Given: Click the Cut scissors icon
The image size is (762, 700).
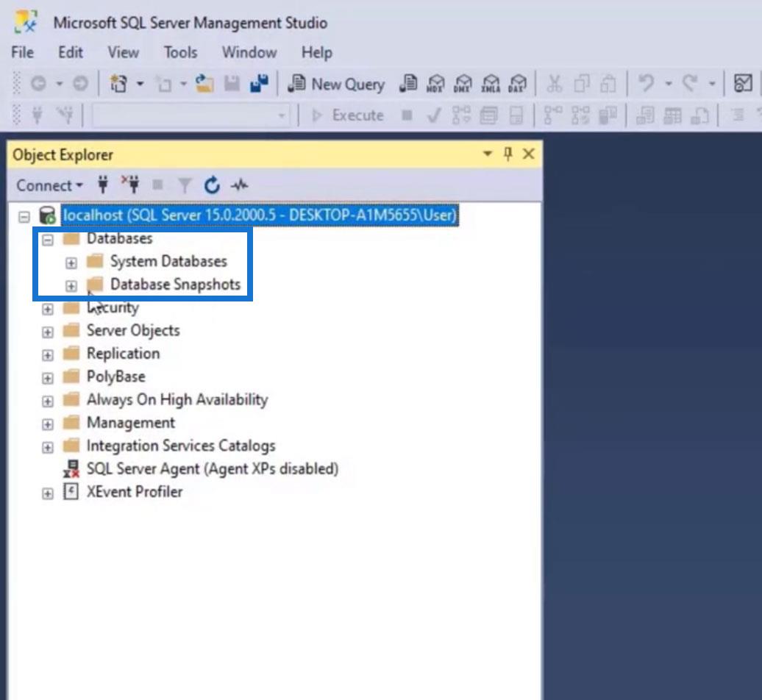Looking at the screenshot, I should tap(554, 84).
